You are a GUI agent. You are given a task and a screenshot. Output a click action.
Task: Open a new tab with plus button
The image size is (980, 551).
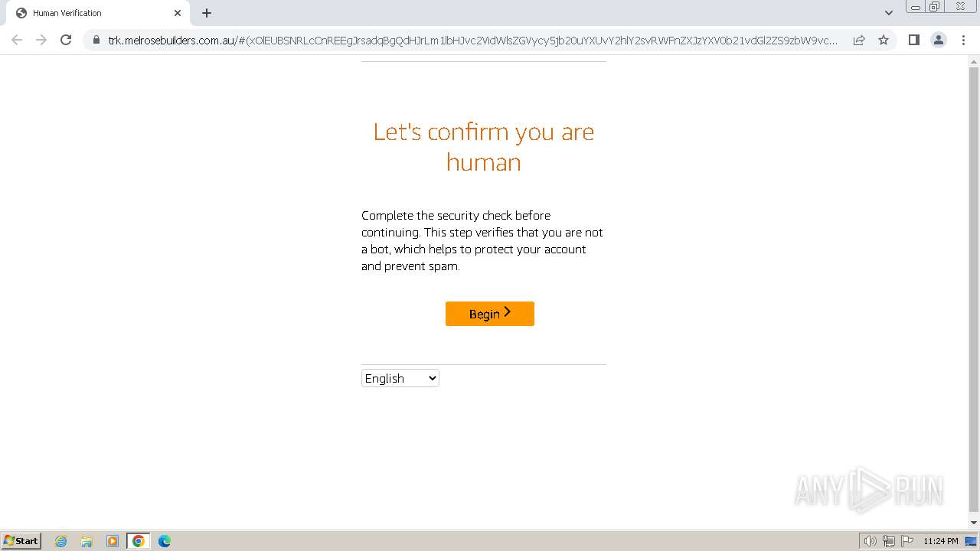(207, 13)
